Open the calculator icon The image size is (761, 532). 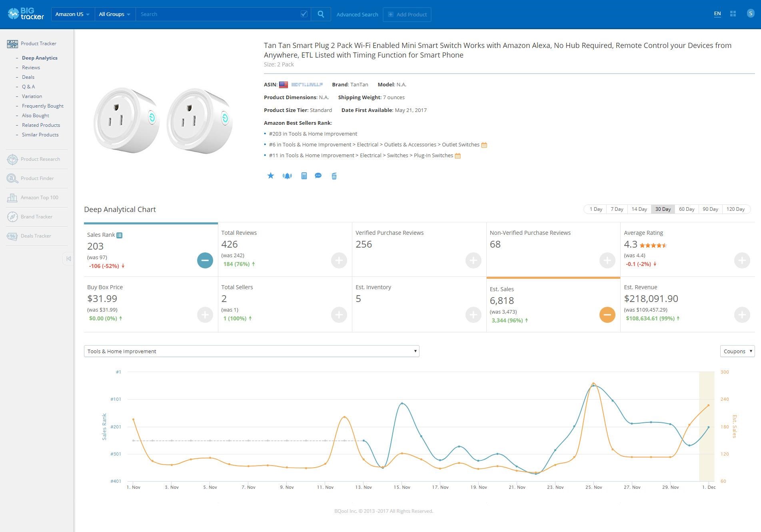click(304, 176)
